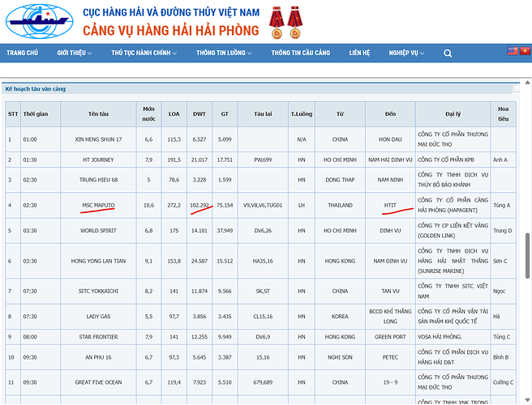Expand the Nghiệp Vụ menu
532x405 pixels.
[x=406, y=53]
